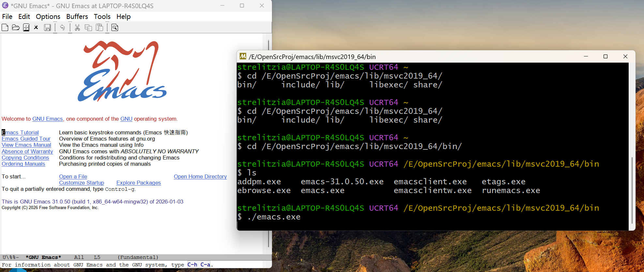This screenshot has width=644, height=272.
Task: Click the Open Directory (Dired) toolbar icon
Action: point(26,27)
